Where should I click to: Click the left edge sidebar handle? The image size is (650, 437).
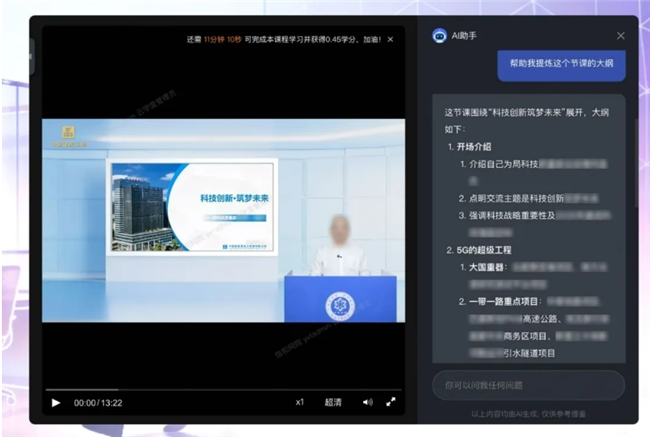pos(31,55)
